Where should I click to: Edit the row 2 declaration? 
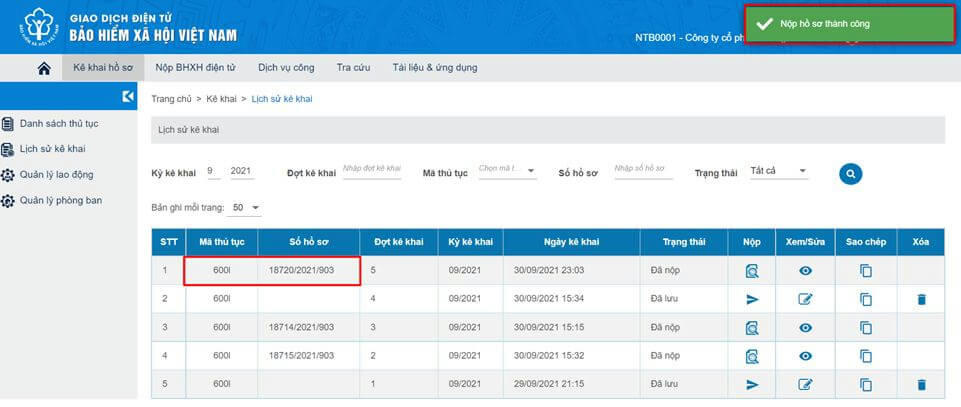[x=806, y=299]
